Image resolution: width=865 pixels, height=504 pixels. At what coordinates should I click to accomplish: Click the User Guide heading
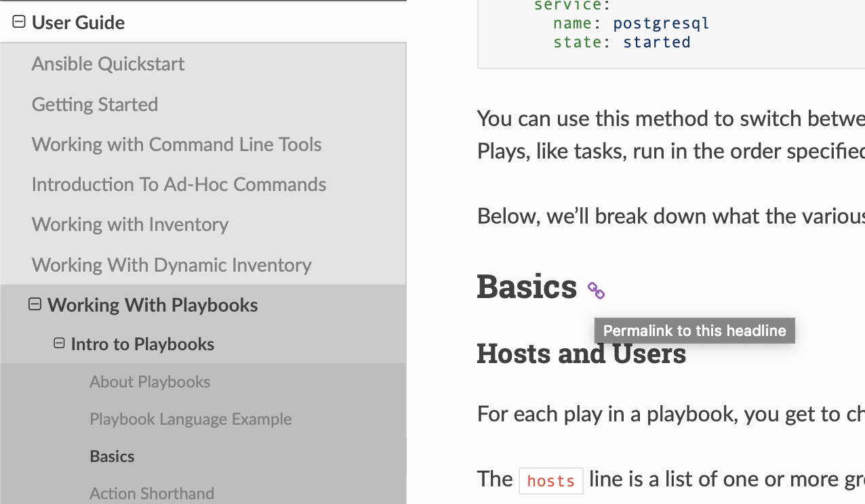click(x=77, y=22)
